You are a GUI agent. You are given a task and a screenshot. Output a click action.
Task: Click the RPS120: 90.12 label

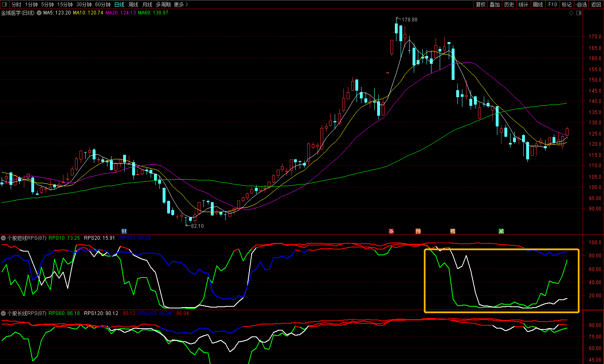pyautogui.click(x=101, y=313)
